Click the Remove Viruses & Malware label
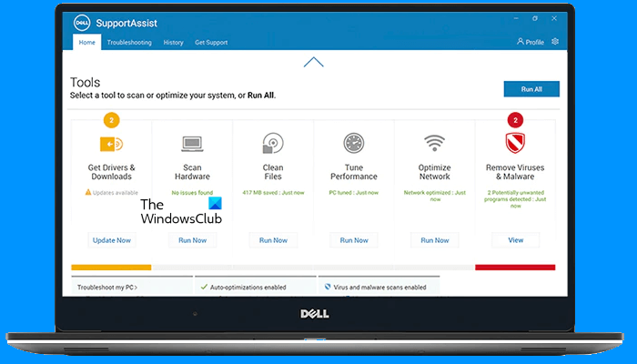This screenshot has height=364, width=637. coord(515,172)
